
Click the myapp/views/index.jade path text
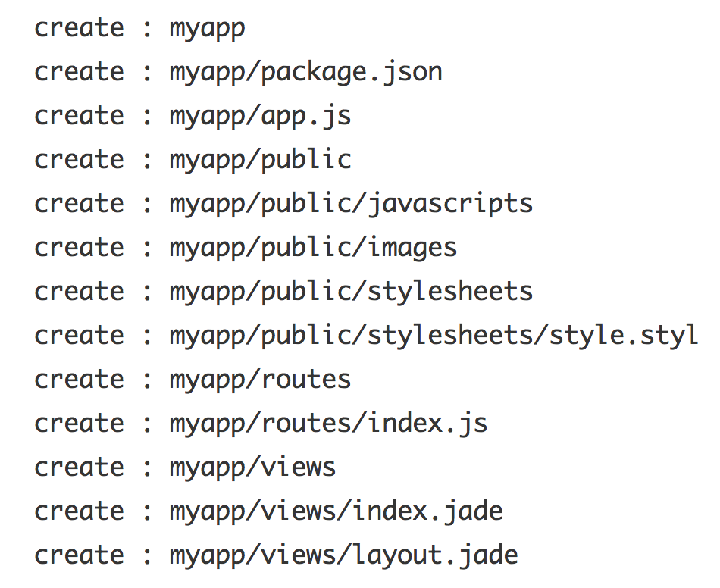pos(336,511)
